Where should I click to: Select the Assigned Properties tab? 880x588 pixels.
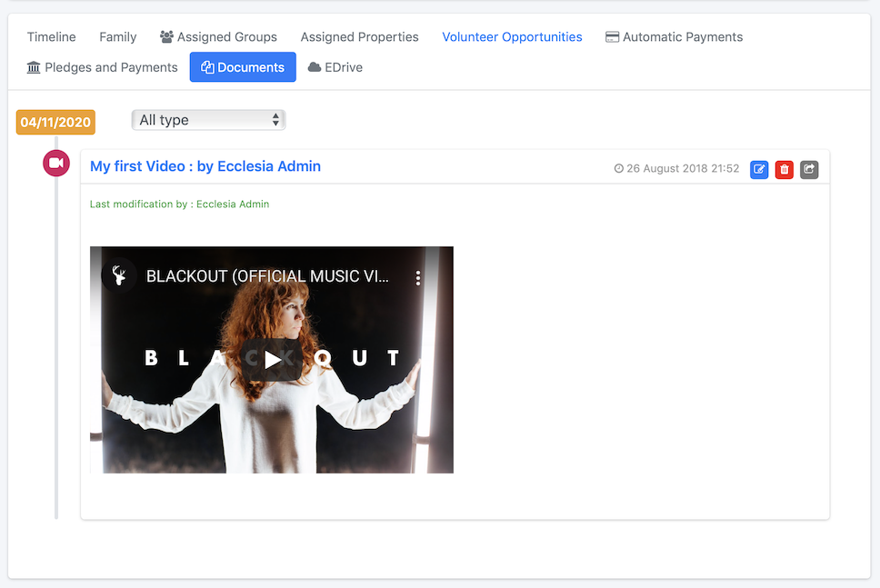click(x=360, y=37)
